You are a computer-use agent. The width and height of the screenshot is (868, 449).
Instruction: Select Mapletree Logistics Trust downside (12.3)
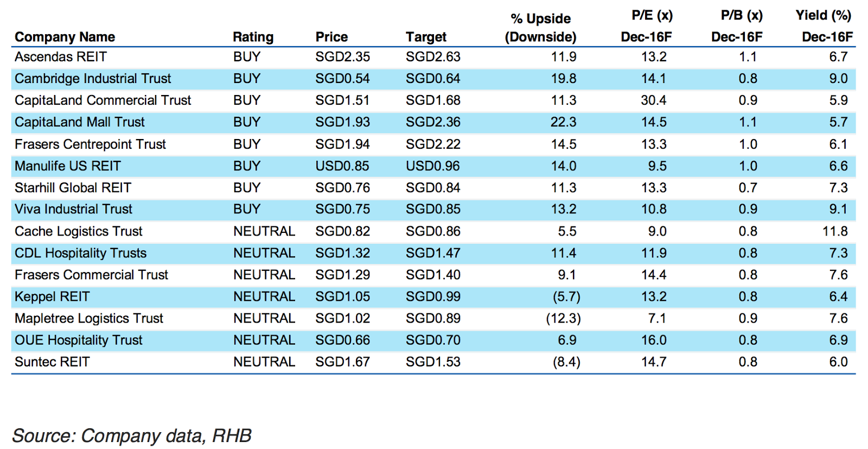click(x=563, y=319)
